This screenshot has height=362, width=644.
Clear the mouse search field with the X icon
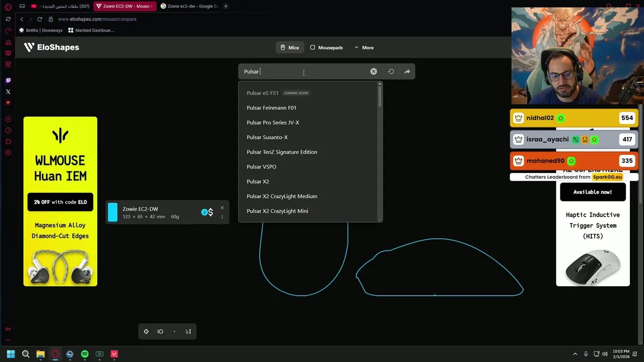[x=373, y=71]
